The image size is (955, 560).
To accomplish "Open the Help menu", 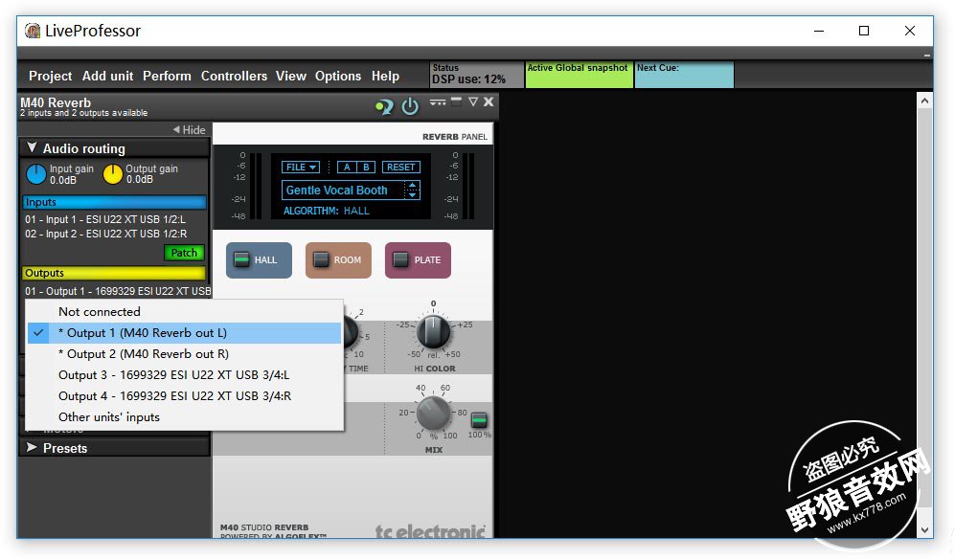I will click(385, 76).
